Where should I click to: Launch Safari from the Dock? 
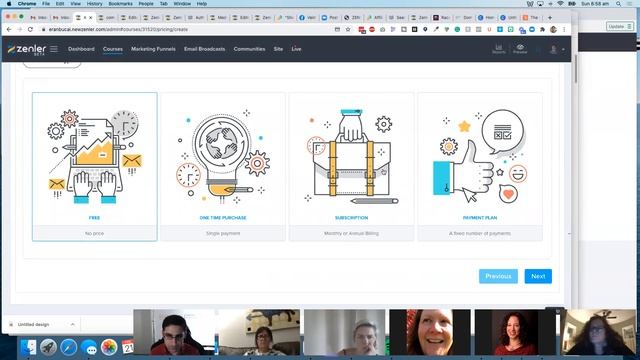point(69,347)
